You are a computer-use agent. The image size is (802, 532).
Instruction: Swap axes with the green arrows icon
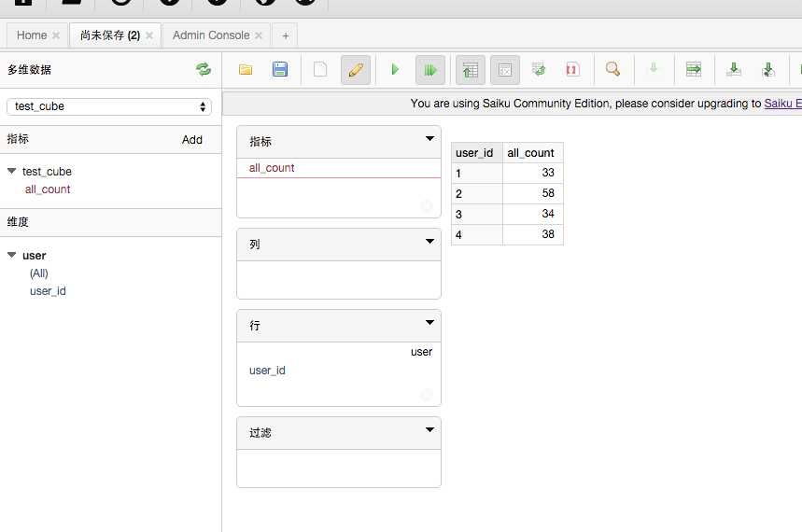[539, 69]
